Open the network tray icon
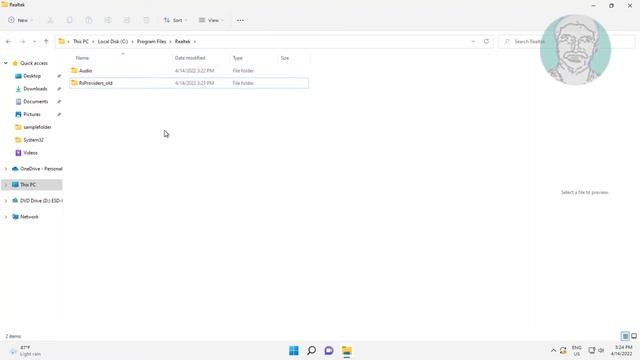The height and width of the screenshot is (360, 640). coord(592,350)
